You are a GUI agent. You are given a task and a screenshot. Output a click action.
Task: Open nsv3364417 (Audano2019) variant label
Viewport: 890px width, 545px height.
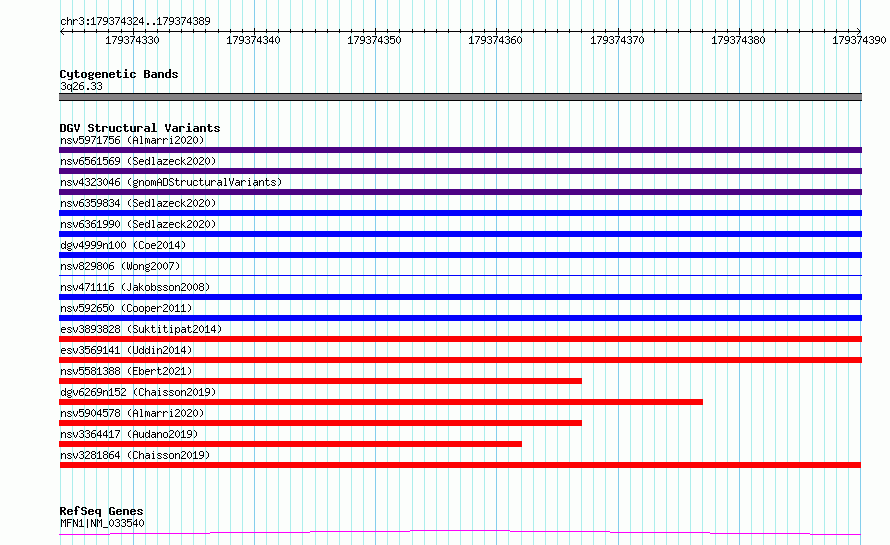(x=129, y=434)
